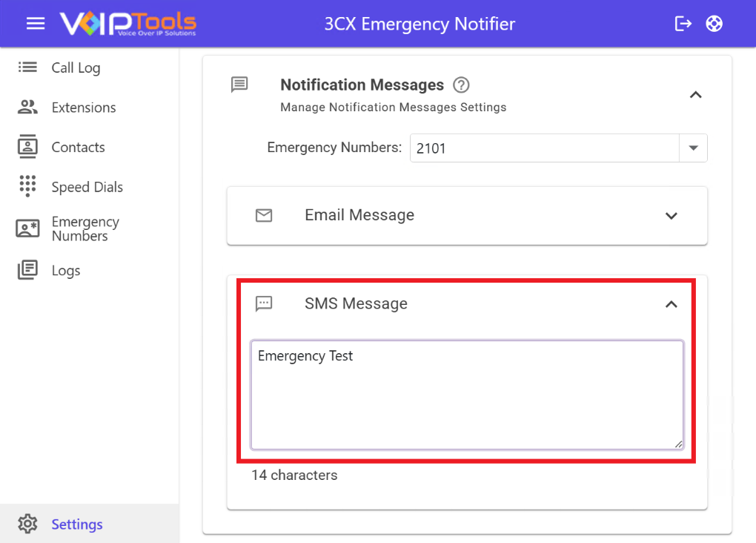
Task: Click the Extensions people icon
Action: [27, 108]
